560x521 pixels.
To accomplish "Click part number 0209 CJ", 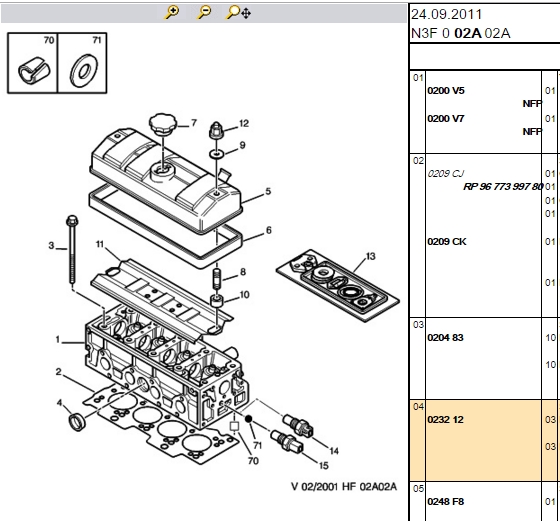I will [x=445, y=174].
